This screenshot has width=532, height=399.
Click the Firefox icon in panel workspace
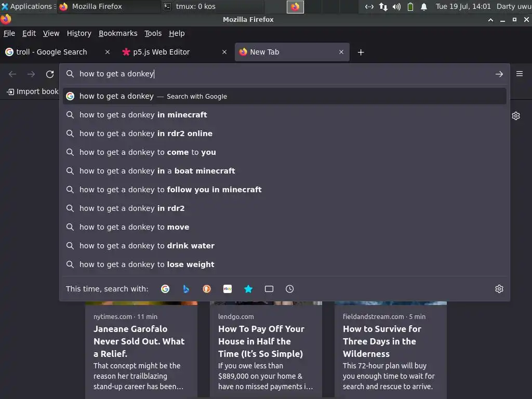coord(295,6)
